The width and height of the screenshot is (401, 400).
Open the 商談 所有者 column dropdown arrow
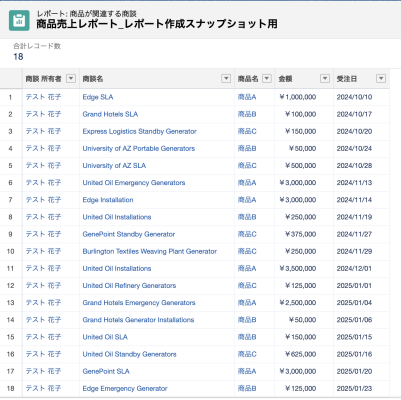pyautogui.click(x=71, y=79)
